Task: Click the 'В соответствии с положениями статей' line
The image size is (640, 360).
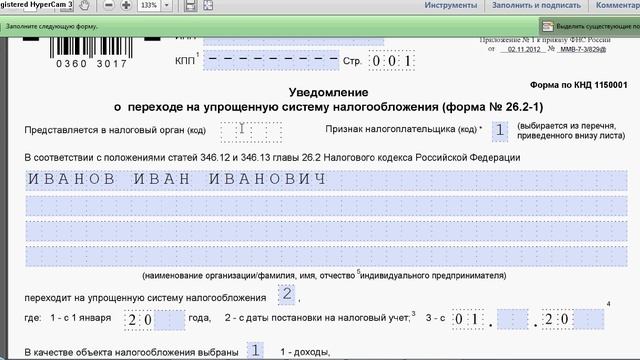Action: point(272,158)
